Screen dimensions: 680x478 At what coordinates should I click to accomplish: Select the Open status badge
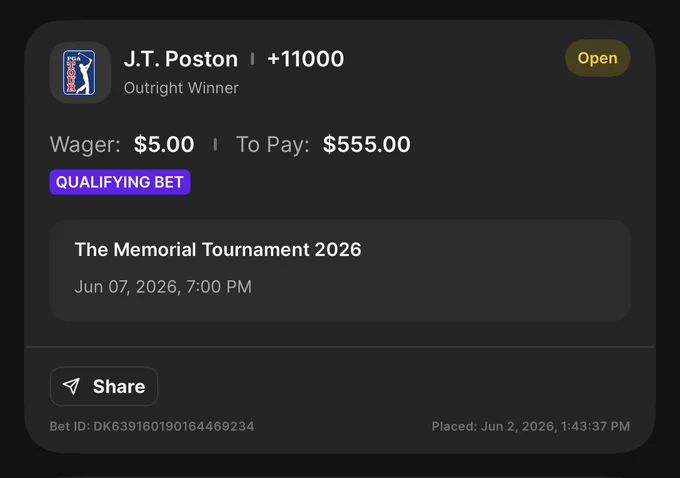click(597, 58)
